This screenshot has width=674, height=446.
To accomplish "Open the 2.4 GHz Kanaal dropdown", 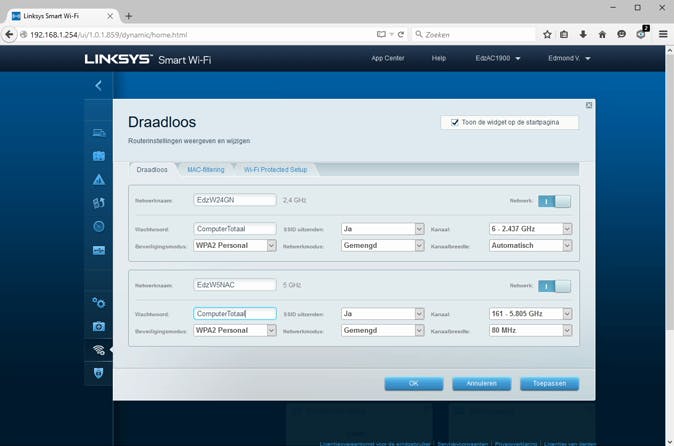I will pos(532,229).
